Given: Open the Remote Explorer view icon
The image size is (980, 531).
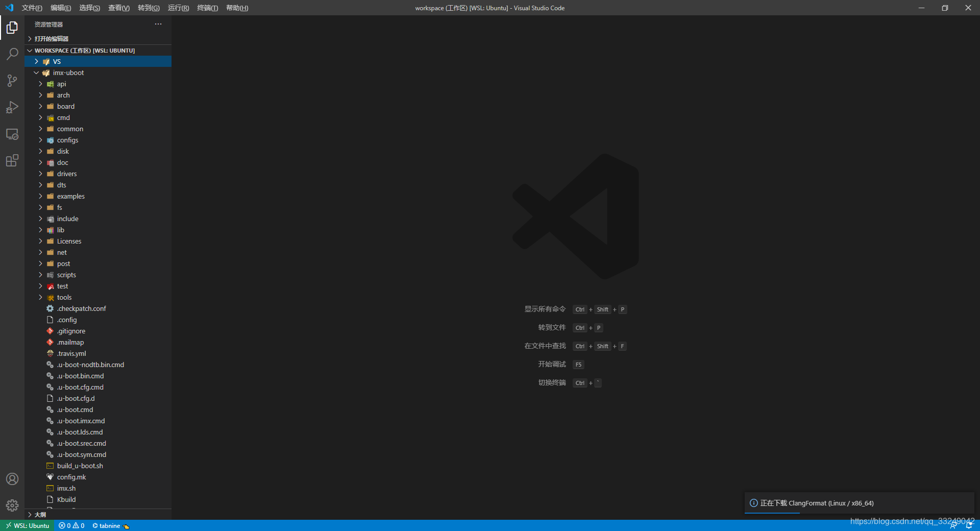Looking at the screenshot, I should point(12,134).
